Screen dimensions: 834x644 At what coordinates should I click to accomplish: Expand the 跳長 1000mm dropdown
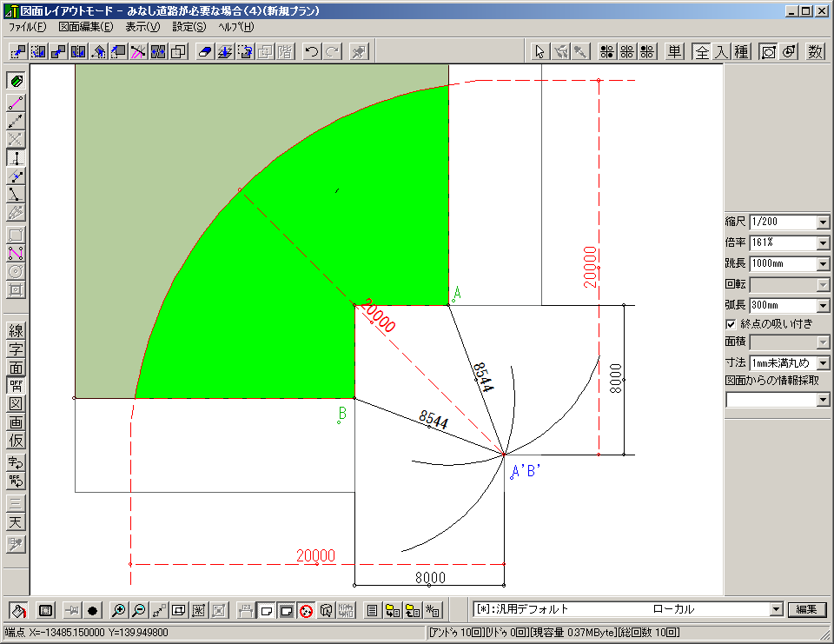tap(823, 263)
